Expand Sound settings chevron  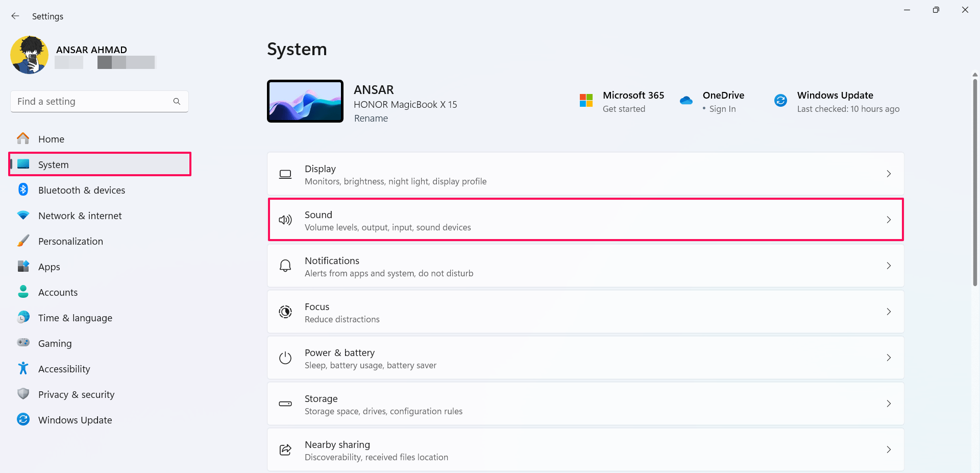[x=889, y=220]
